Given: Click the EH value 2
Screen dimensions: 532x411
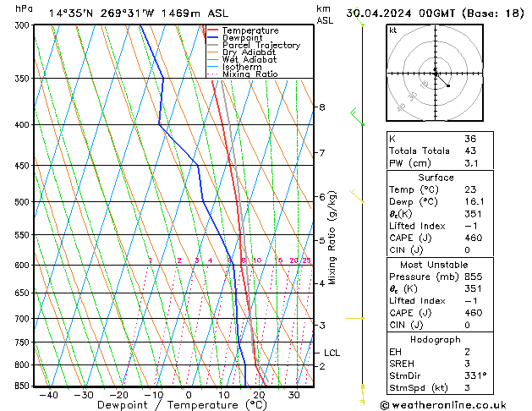Looking at the screenshot, I should tap(467, 352).
